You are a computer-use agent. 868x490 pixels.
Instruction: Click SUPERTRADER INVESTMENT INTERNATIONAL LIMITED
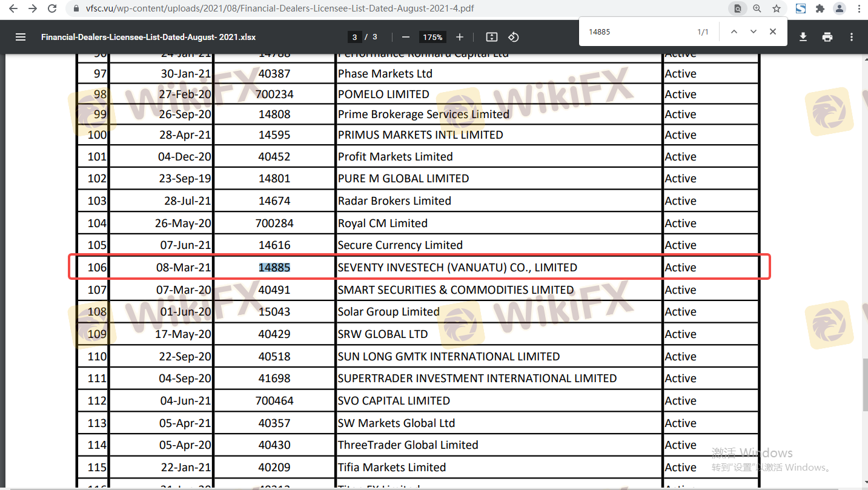[x=477, y=379]
